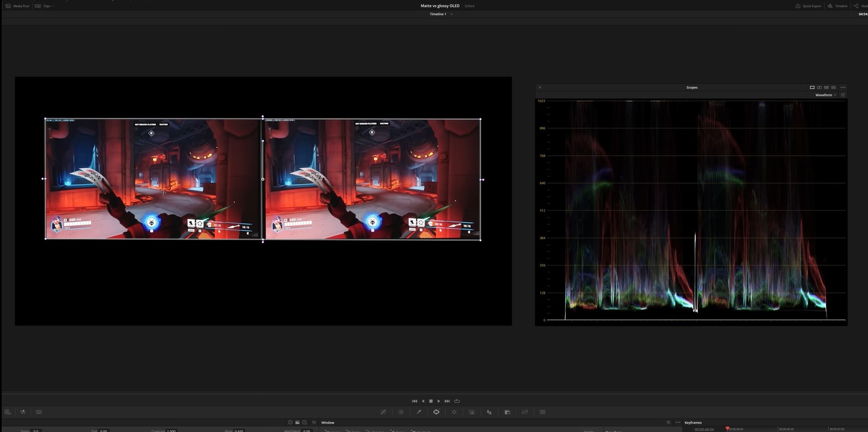Toggle the Clips thumbnail strip

pyautogui.click(x=42, y=6)
